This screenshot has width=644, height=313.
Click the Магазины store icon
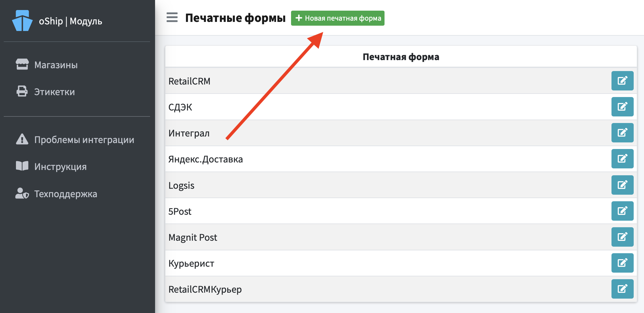point(22,64)
